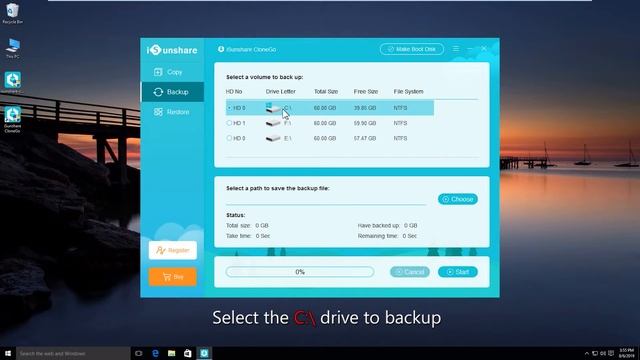Click the Register button
Screen dimensions: 640x360
(173, 250)
